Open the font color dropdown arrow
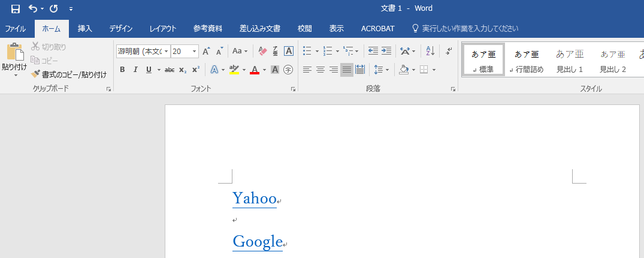 coord(265,70)
